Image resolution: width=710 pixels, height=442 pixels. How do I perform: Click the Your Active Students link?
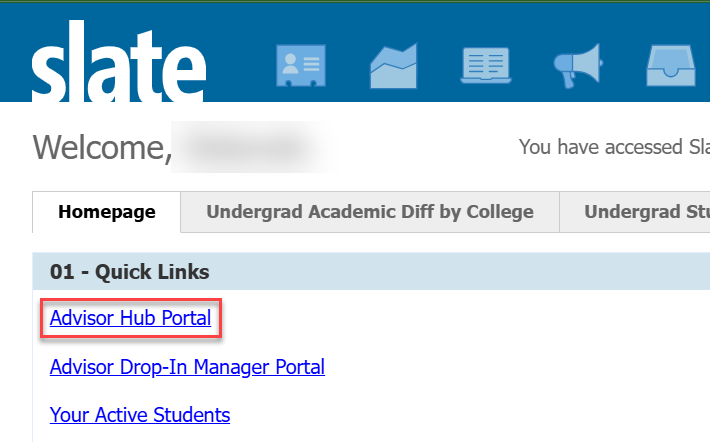pos(140,414)
